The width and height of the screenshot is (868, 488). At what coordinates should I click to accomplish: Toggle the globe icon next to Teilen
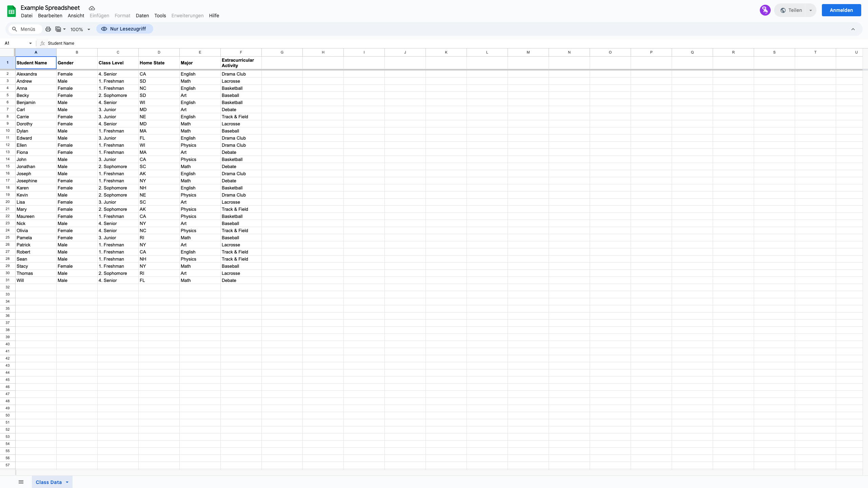[784, 10]
